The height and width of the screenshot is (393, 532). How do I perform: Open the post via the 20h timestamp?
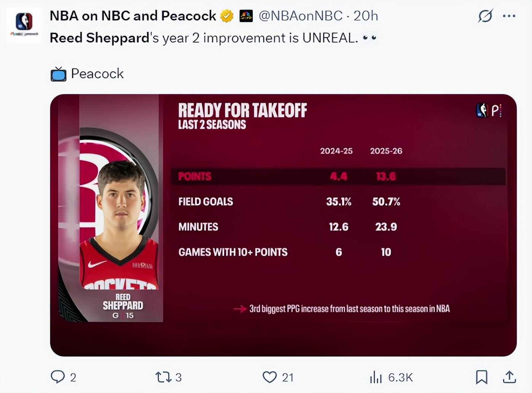pos(366,16)
